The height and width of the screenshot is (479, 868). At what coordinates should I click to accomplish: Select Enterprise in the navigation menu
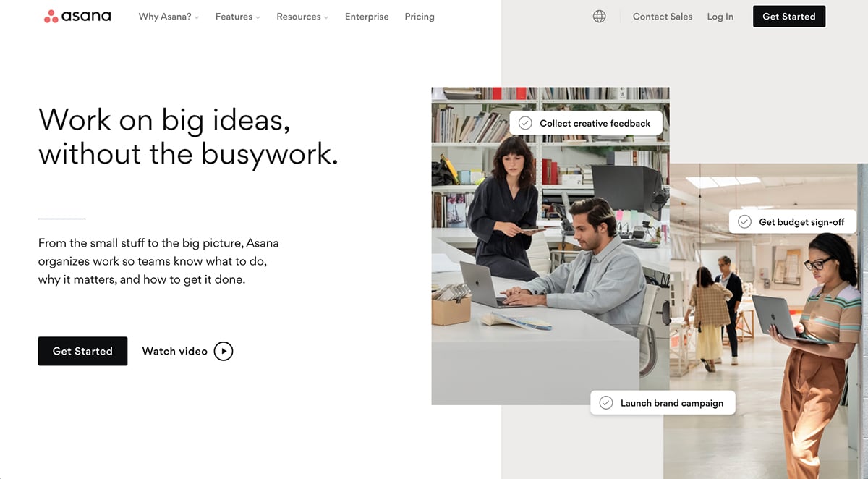tap(367, 16)
